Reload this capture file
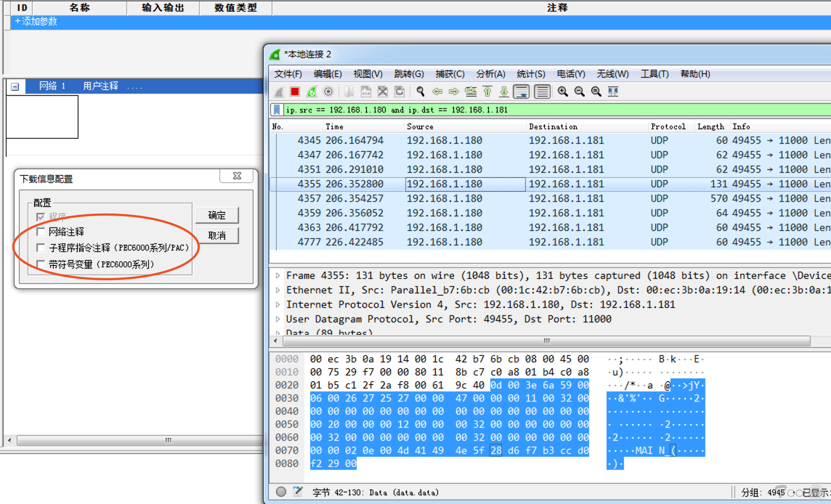 [400, 92]
